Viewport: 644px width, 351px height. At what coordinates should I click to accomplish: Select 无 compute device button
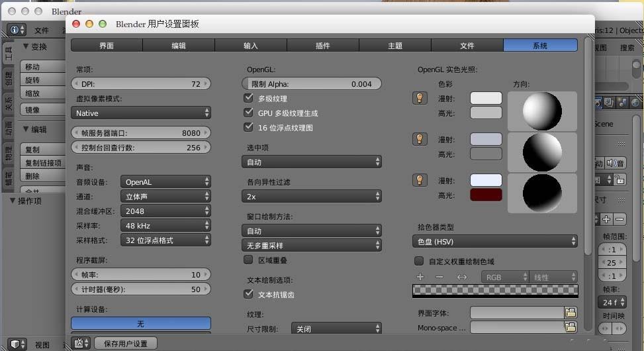pyautogui.click(x=141, y=323)
